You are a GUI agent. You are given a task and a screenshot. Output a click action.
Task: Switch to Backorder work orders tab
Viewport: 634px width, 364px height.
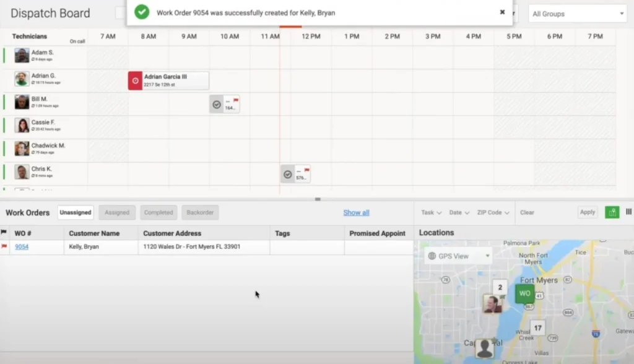(200, 212)
